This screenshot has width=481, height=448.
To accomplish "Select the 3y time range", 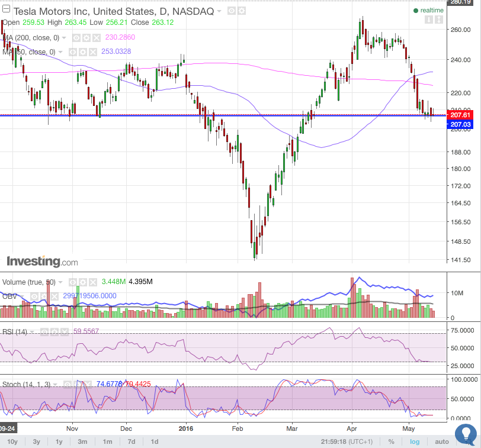I will [x=37, y=441].
